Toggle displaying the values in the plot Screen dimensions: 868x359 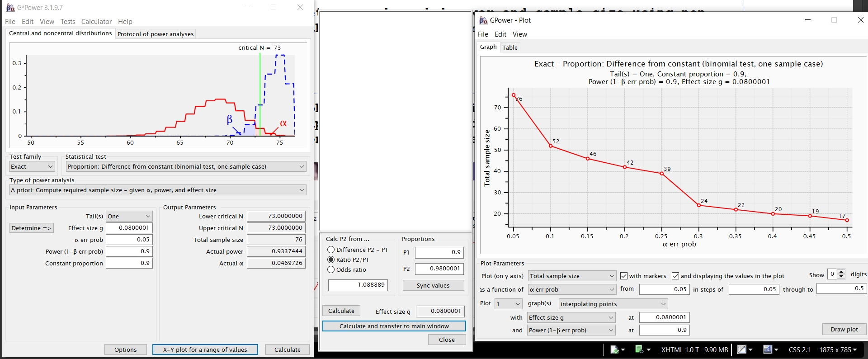pos(675,276)
